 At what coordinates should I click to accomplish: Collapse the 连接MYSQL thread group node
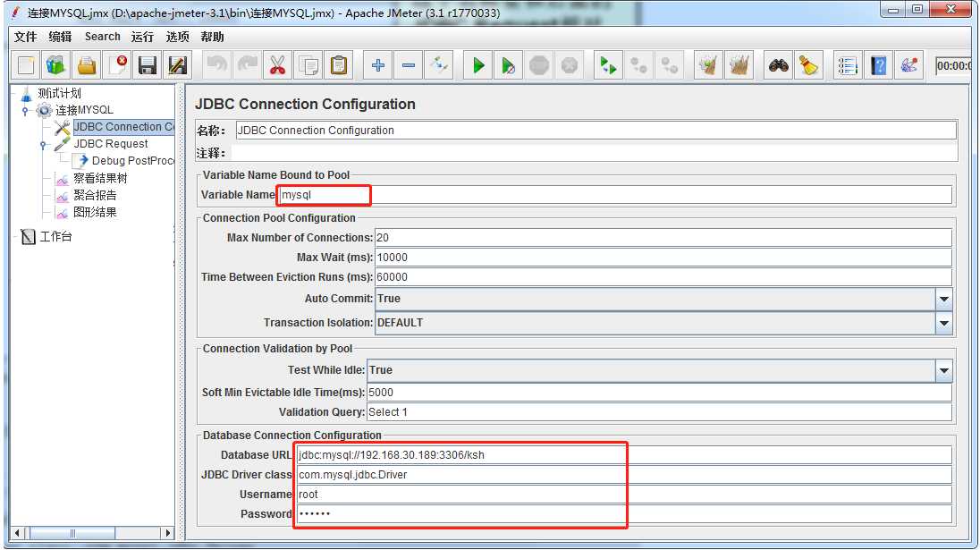point(25,111)
